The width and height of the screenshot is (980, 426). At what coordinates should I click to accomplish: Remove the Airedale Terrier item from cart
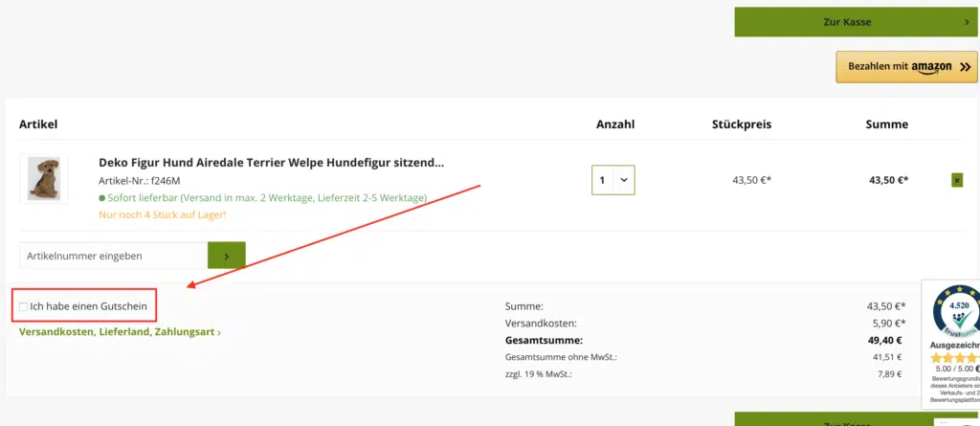pos(957,180)
